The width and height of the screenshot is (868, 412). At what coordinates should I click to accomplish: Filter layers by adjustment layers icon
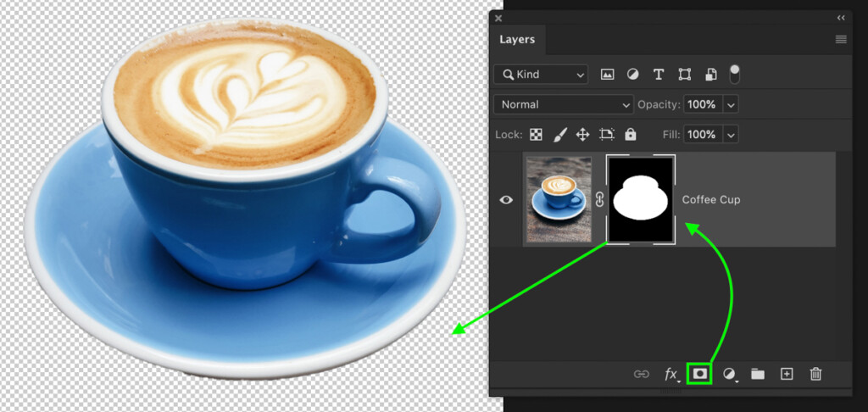(x=632, y=75)
